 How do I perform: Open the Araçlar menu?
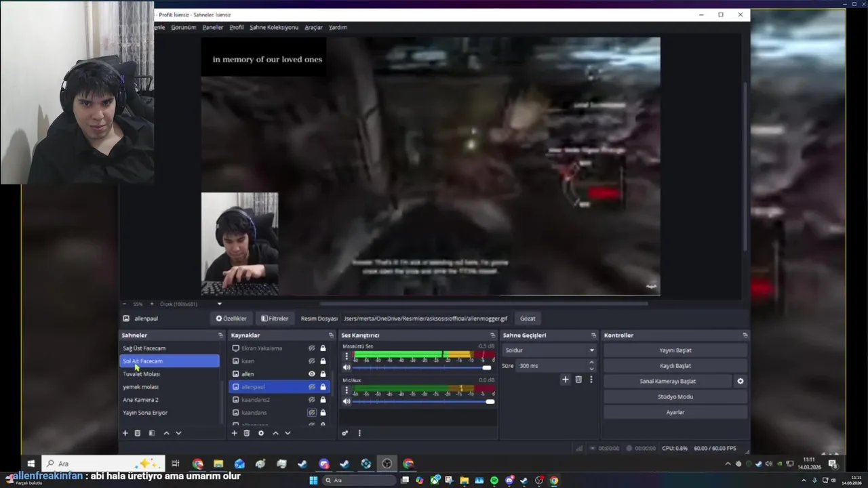tap(313, 27)
